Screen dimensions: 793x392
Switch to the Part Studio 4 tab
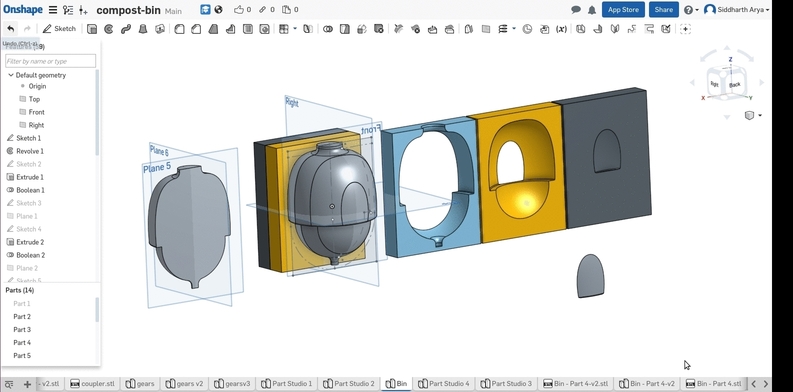pyautogui.click(x=444, y=383)
